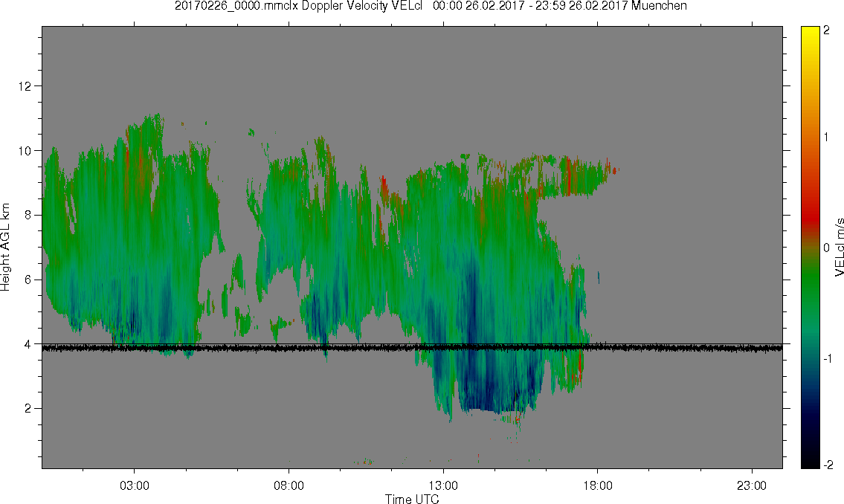The height and width of the screenshot is (504, 844).
Task: Click the '23:00' time axis label
Action: (x=752, y=485)
